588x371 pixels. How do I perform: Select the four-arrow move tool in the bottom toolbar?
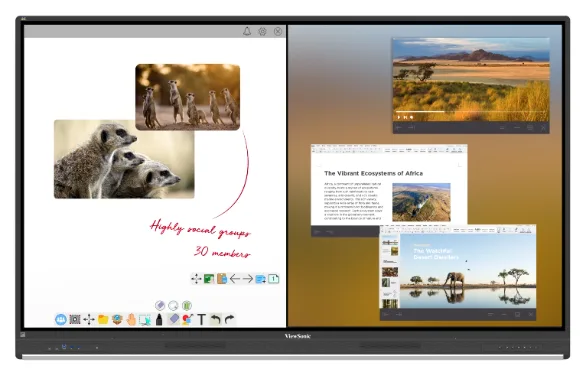point(89,320)
